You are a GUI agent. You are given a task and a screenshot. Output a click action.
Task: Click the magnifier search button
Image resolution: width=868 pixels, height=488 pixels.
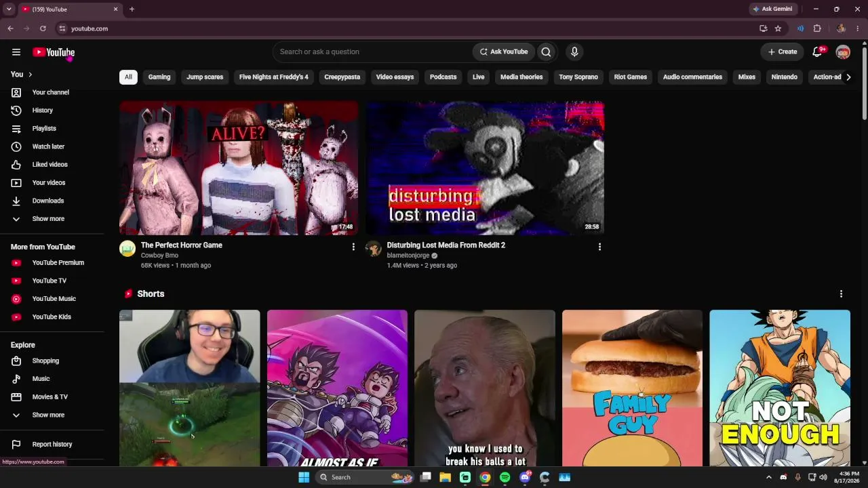pyautogui.click(x=546, y=52)
